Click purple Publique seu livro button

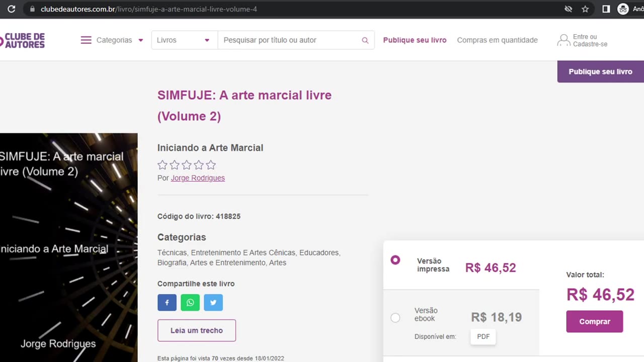coord(601,71)
